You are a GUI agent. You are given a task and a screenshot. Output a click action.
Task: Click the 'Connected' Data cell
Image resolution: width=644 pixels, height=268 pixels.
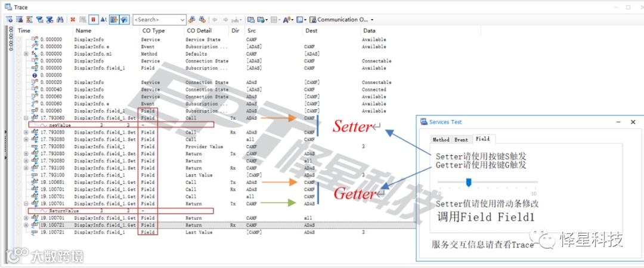tap(374, 90)
